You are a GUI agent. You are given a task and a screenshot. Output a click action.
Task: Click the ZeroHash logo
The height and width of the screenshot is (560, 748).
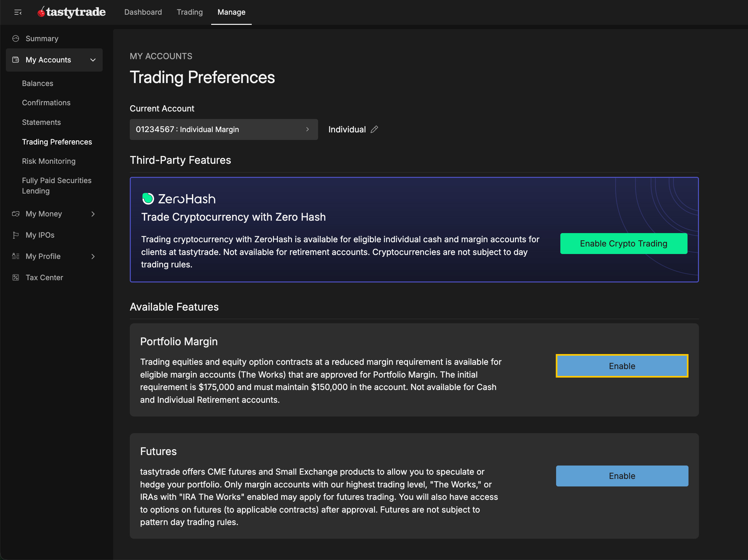tap(178, 199)
